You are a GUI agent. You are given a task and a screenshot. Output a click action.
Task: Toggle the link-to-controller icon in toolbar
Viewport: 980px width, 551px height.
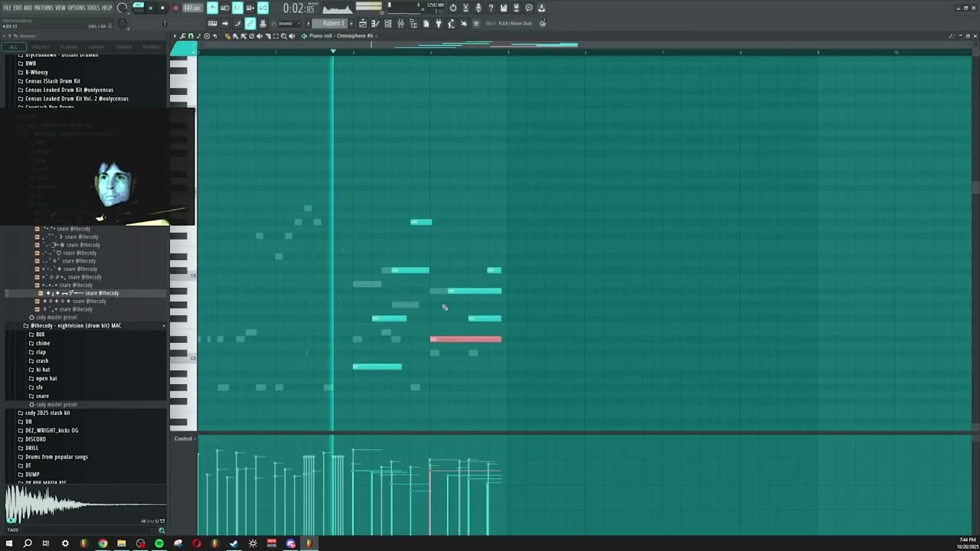[x=250, y=23]
